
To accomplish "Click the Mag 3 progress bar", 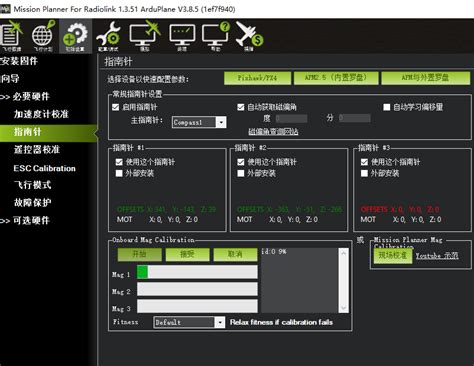I will (197, 306).
